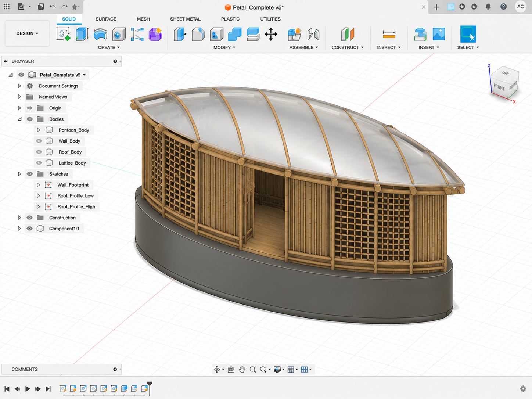Open the SELECT menu
The height and width of the screenshot is (399, 532).
(x=468, y=48)
